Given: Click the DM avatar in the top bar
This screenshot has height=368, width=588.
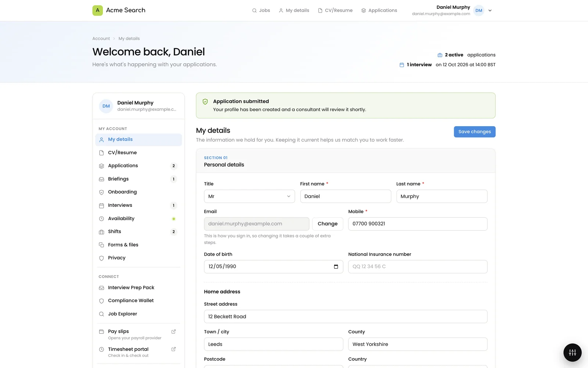Looking at the screenshot, I should [479, 11].
